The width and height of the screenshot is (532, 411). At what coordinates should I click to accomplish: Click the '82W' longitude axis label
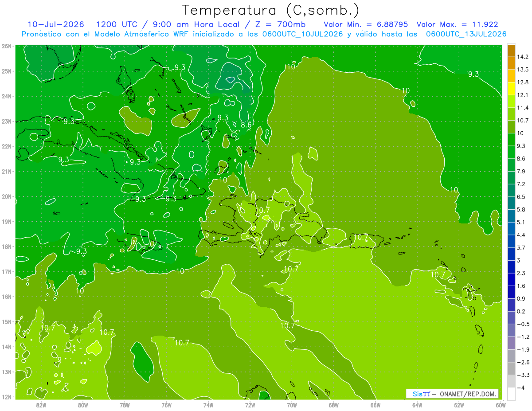click(x=41, y=405)
